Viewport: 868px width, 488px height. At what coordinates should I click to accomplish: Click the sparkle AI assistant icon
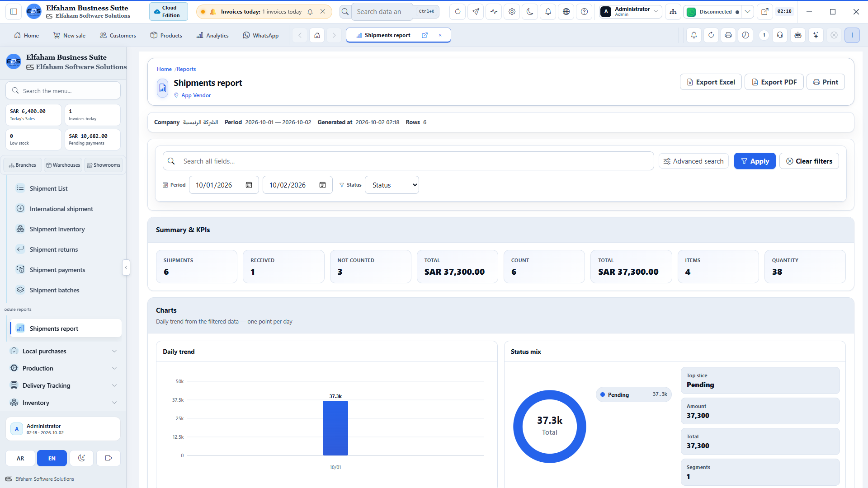816,35
